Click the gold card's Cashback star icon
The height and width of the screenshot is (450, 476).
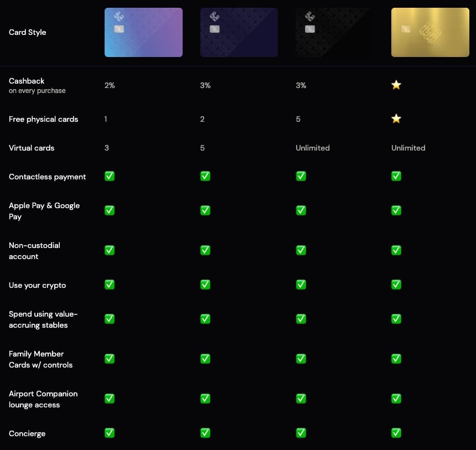click(x=396, y=85)
